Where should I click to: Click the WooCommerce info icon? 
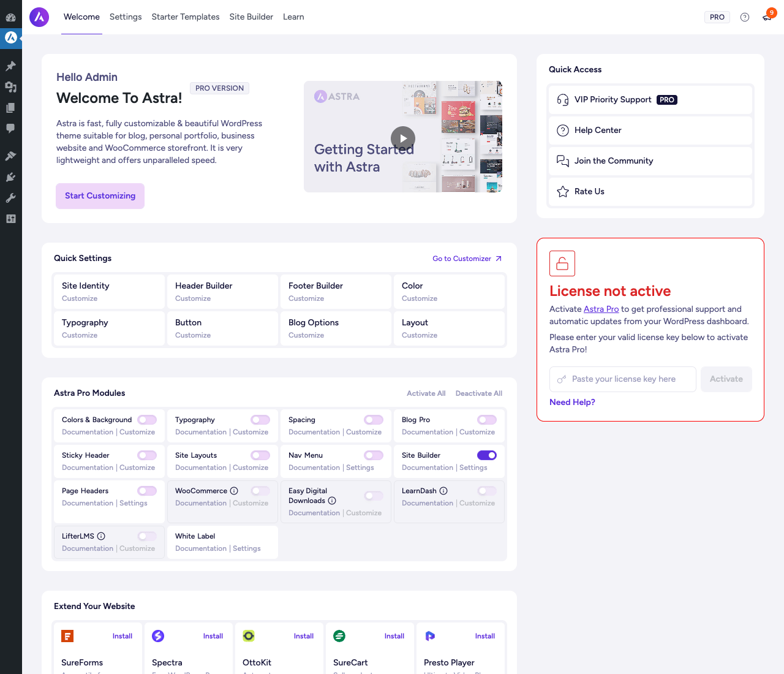point(234,491)
